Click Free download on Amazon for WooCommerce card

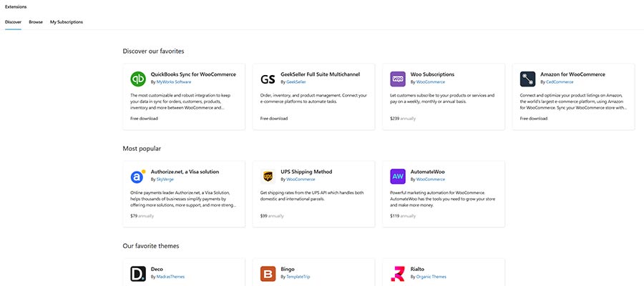(x=534, y=119)
